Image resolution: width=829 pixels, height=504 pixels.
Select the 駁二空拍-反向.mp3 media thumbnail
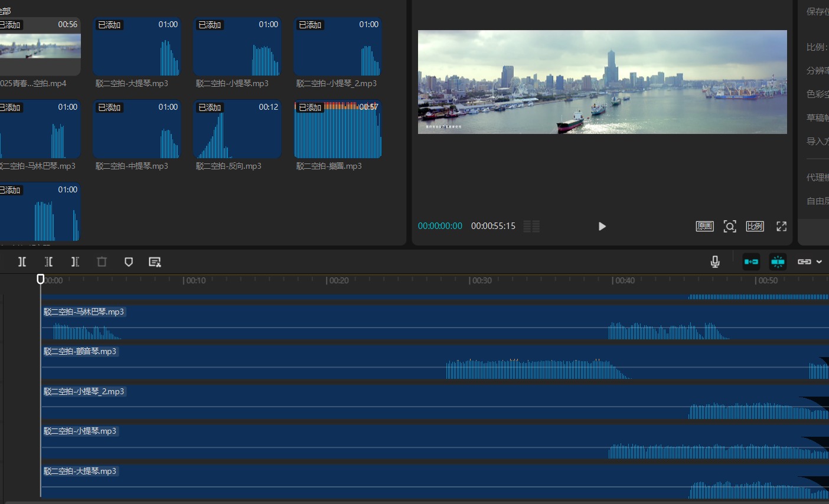[x=237, y=129]
